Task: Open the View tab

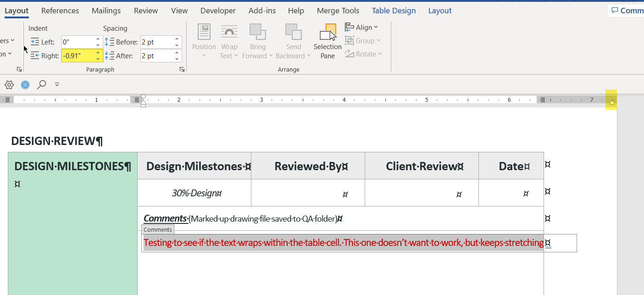Action: (x=179, y=11)
